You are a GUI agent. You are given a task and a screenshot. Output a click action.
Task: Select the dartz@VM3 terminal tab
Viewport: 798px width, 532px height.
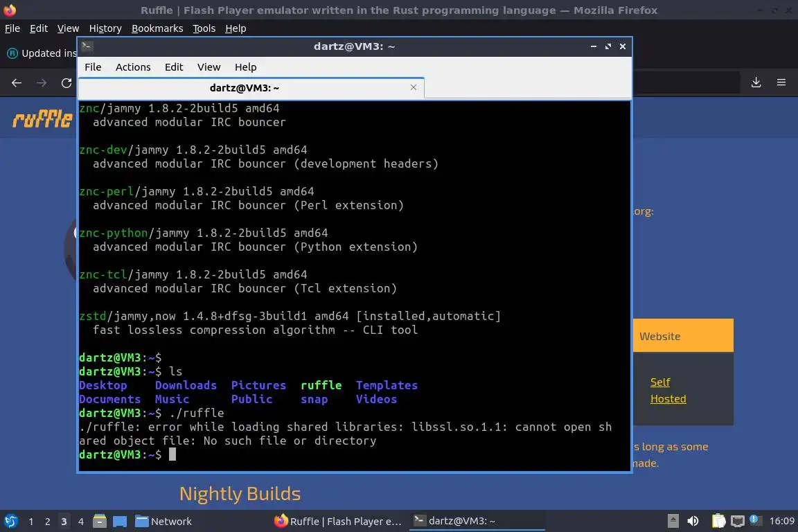pyautogui.click(x=245, y=87)
